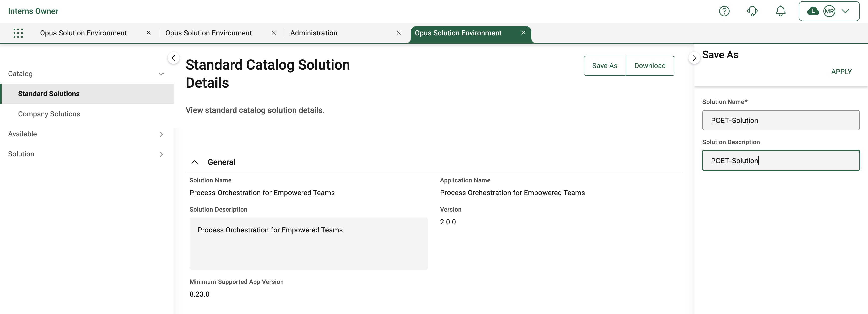Switch to the first Opus Solution Environment tab

click(83, 33)
